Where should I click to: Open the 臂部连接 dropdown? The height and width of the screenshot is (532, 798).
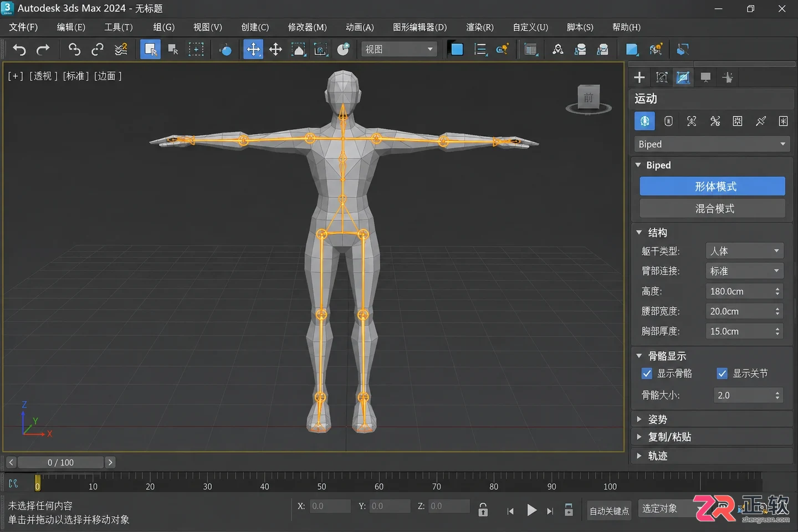click(744, 271)
